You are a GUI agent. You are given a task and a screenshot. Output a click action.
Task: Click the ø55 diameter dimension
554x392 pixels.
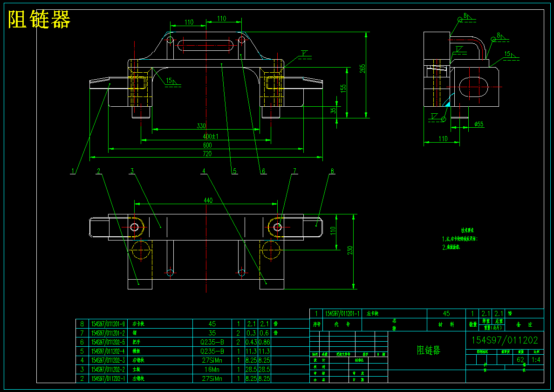click(x=479, y=124)
